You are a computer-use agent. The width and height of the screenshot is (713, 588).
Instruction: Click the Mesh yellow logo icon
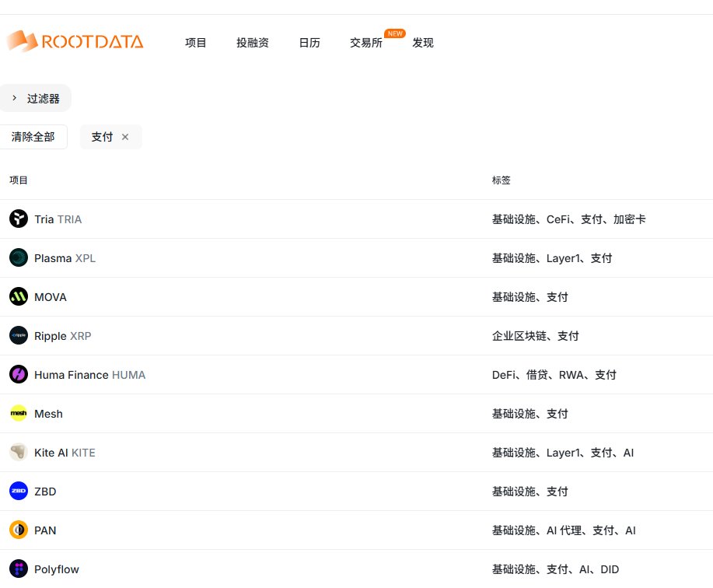click(19, 414)
